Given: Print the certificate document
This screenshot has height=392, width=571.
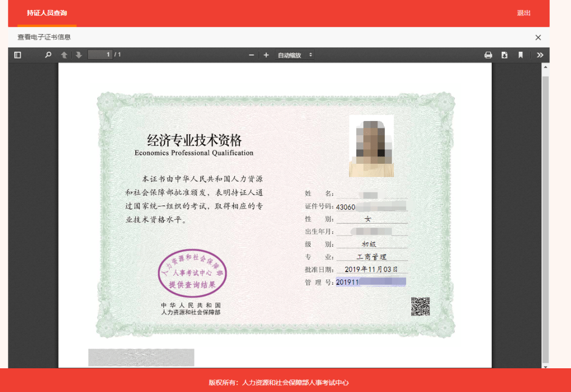Looking at the screenshot, I should (x=488, y=54).
